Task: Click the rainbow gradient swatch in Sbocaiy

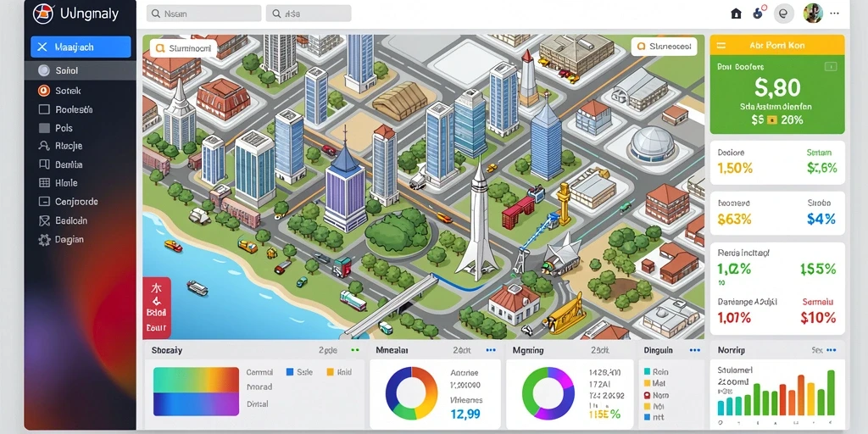Action: [196, 391]
